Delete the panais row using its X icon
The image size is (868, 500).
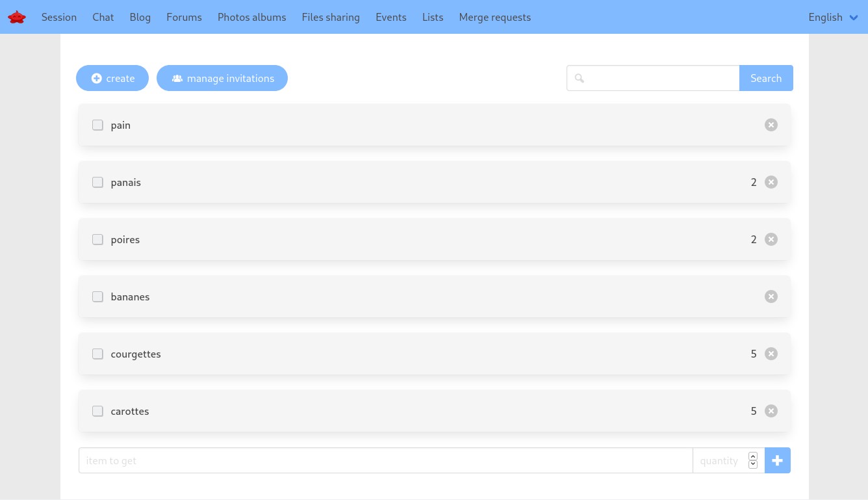pyautogui.click(x=771, y=182)
